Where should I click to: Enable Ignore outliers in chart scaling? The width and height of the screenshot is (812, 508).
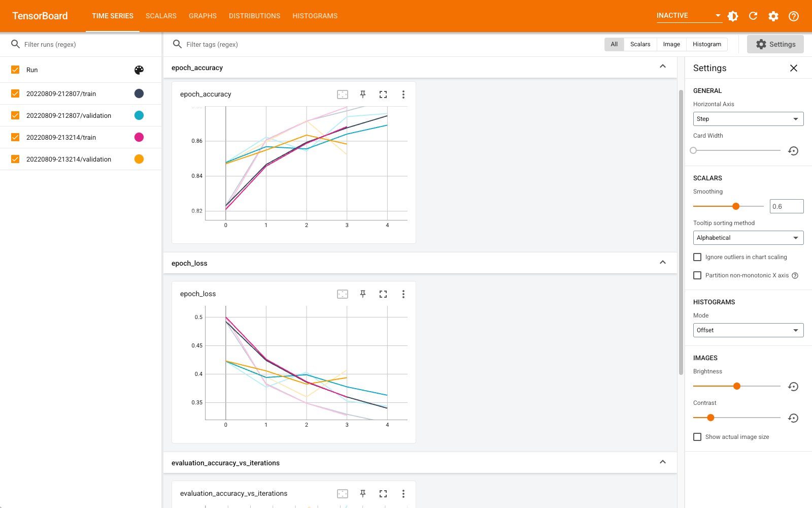pyautogui.click(x=697, y=257)
